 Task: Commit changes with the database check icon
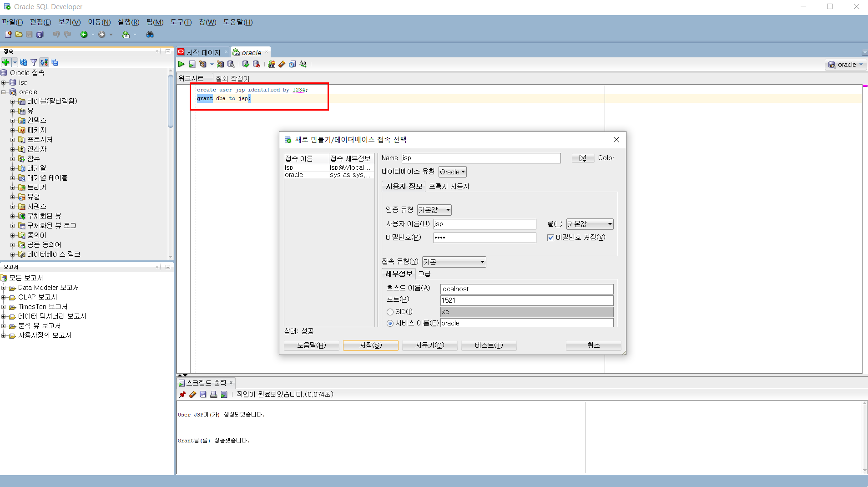tap(246, 64)
